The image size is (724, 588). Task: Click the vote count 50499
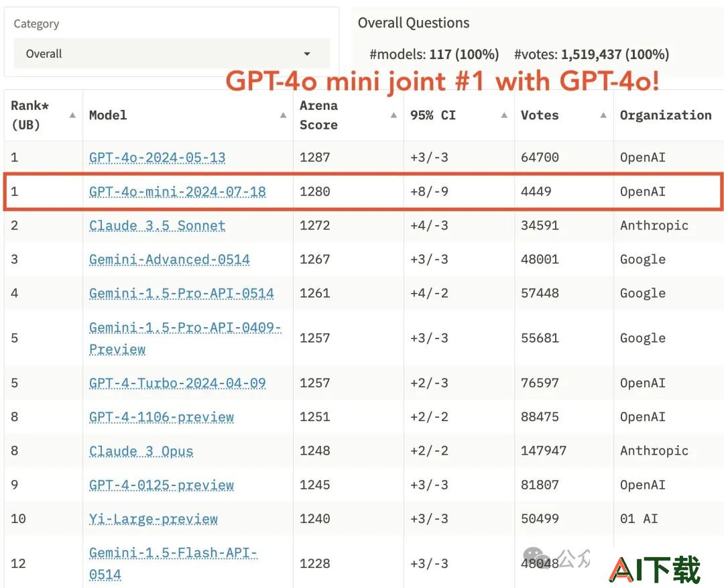pos(539,519)
